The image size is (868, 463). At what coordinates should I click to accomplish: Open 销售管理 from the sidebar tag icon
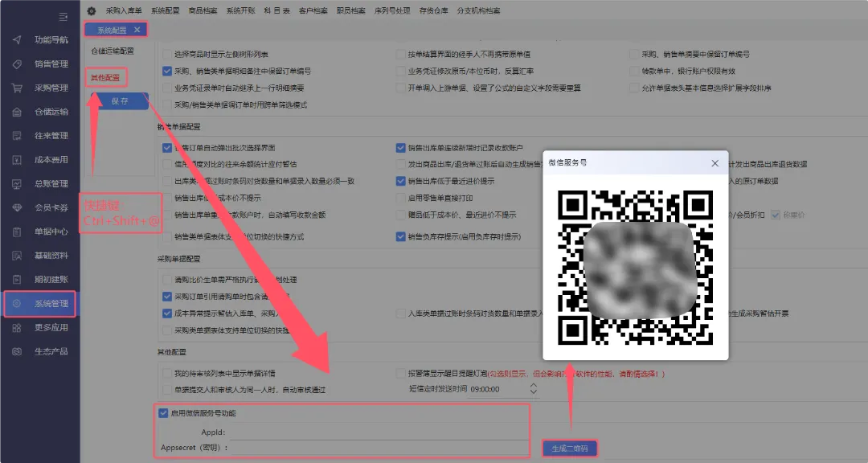click(17, 64)
